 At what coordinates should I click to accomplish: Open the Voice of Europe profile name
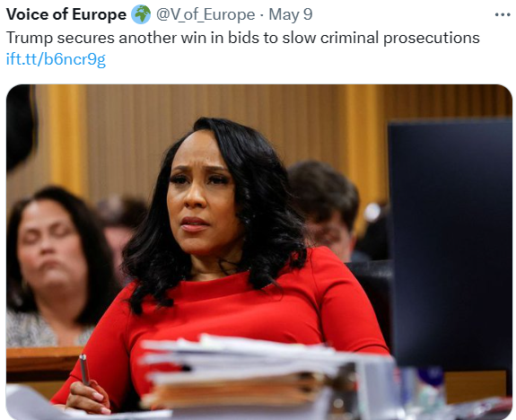[x=66, y=14]
